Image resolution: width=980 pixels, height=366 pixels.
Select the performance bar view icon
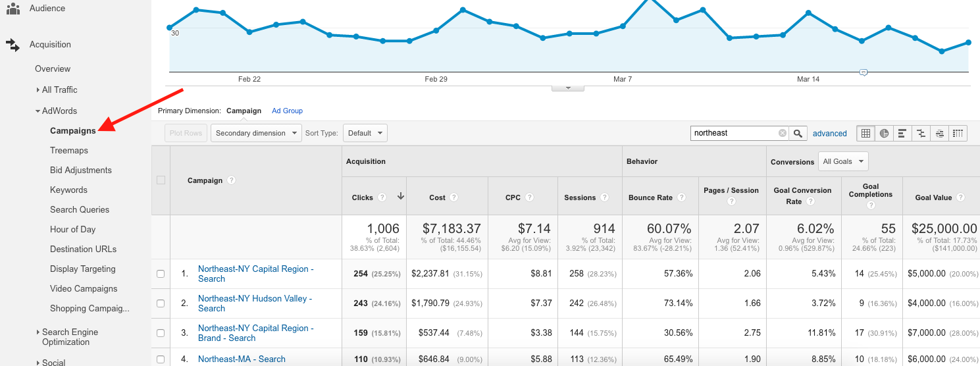click(902, 133)
